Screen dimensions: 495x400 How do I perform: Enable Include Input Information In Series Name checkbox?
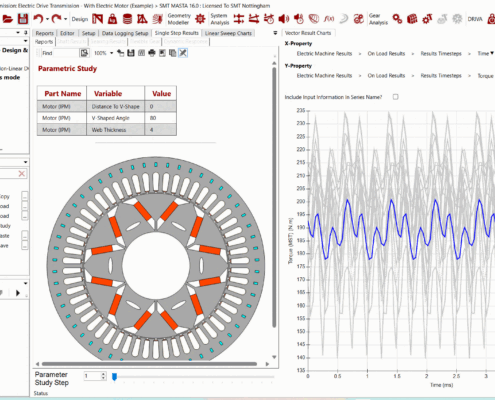tap(395, 97)
